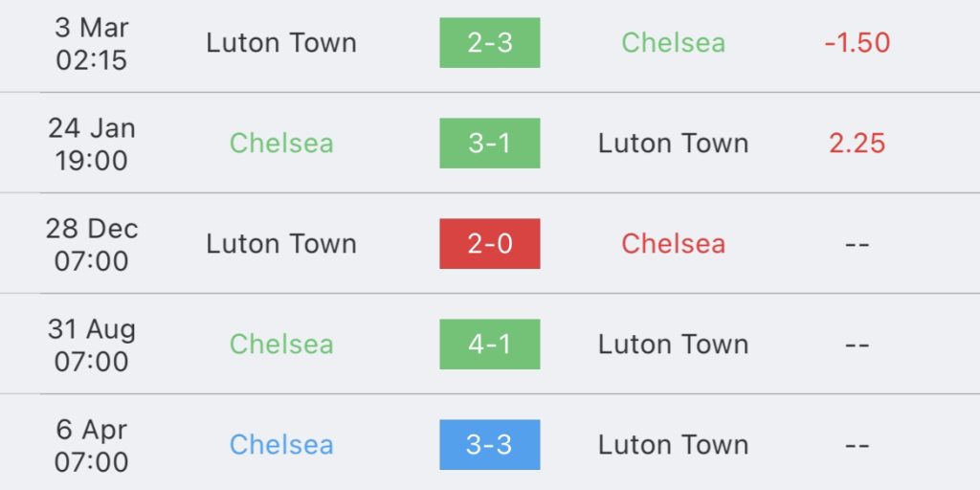
Task: Click the 24 Jan 19:00 date
Action: [x=91, y=144]
